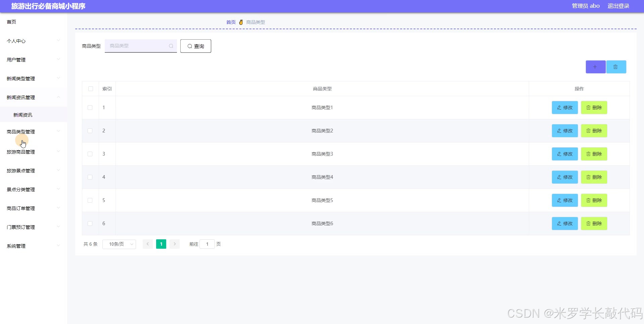
Task: Click 修改 for 商品类型5
Action: pos(565,200)
